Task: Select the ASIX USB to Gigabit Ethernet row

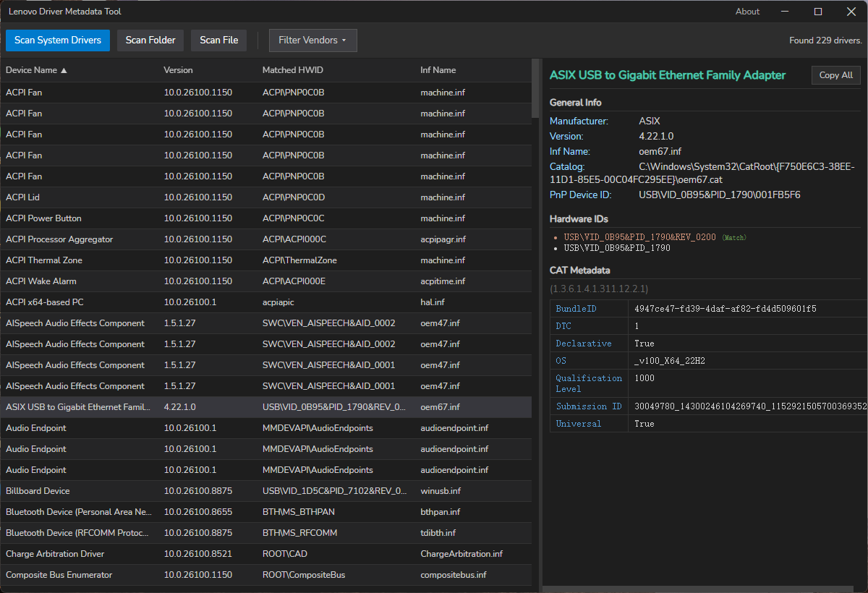Action: coord(265,407)
